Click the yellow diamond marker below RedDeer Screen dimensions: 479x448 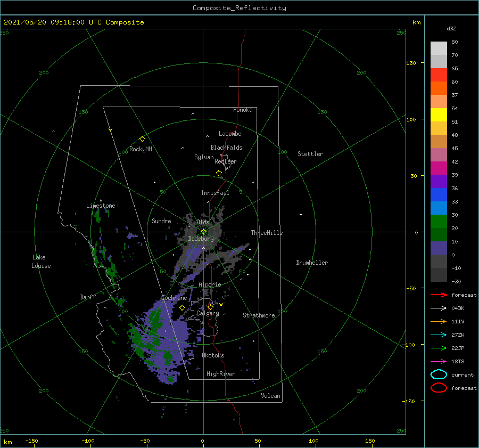(219, 173)
